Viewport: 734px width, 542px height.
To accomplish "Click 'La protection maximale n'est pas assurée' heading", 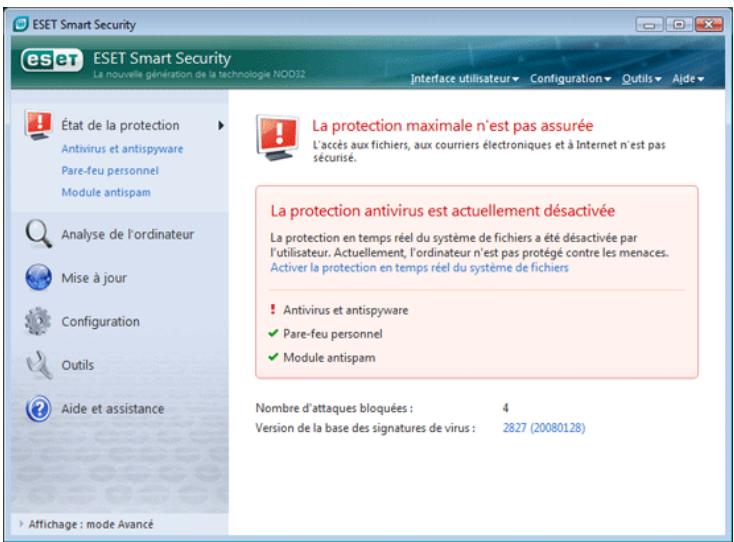I will point(453,126).
